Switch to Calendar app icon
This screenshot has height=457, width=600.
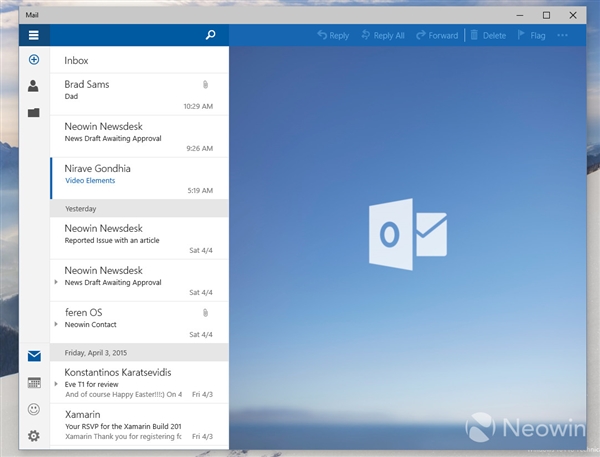pyautogui.click(x=33, y=383)
